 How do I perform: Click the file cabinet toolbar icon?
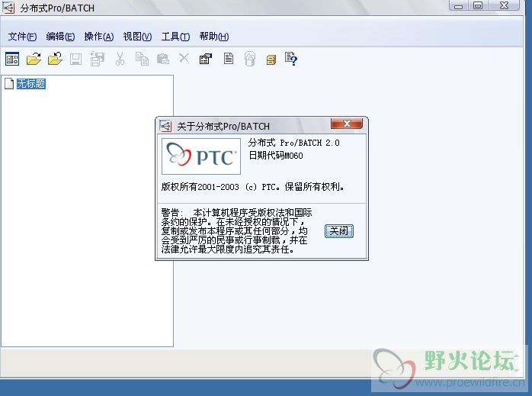click(x=271, y=60)
